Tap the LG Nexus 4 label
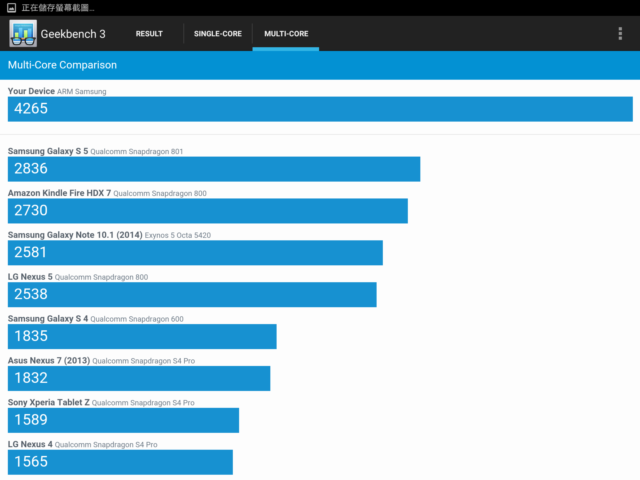Screen dimensions: 640x480 point(82,444)
